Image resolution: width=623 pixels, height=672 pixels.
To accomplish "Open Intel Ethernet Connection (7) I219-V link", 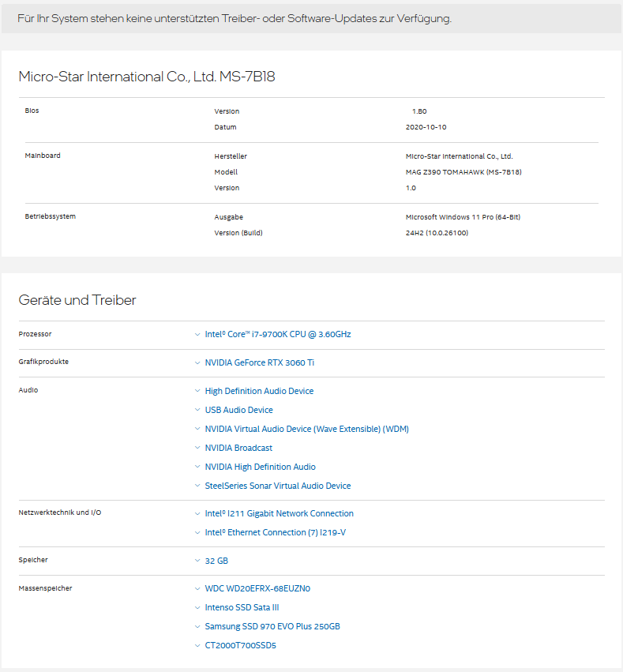I will tap(275, 532).
